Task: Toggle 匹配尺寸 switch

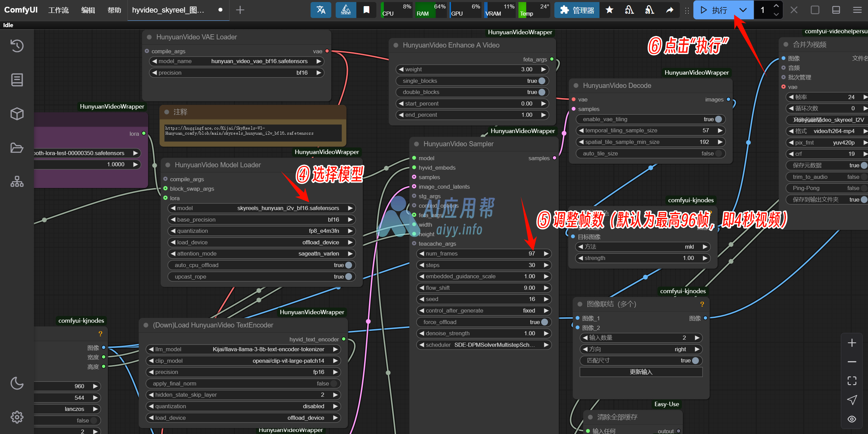Action: click(695, 360)
